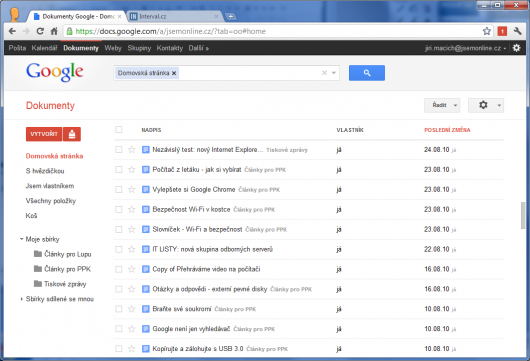The height and width of the screenshot is (361, 530).
Task: Open Pošta in the top bar
Action: [x=17, y=48]
